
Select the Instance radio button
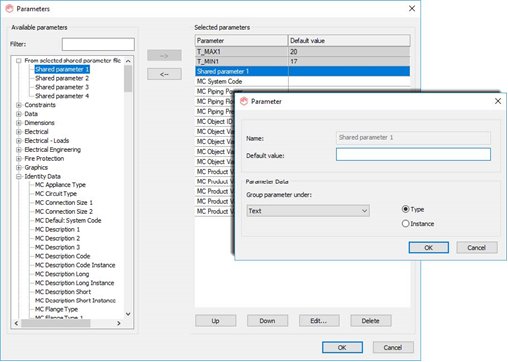(405, 224)
